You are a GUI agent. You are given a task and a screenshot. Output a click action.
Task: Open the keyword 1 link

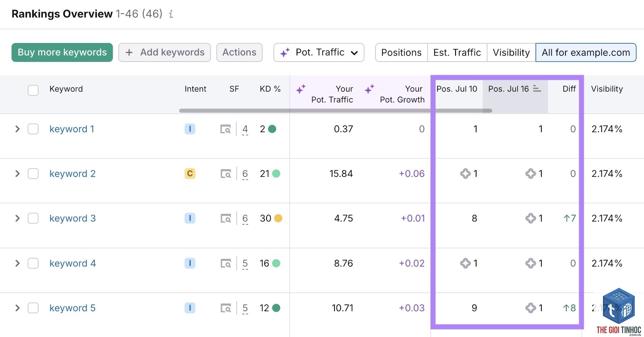pos(72,129)
